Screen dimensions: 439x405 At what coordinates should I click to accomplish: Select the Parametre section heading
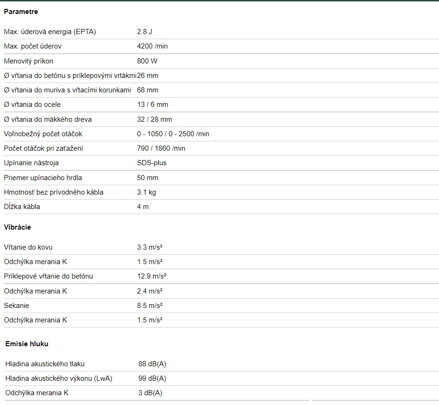(21, 12)
